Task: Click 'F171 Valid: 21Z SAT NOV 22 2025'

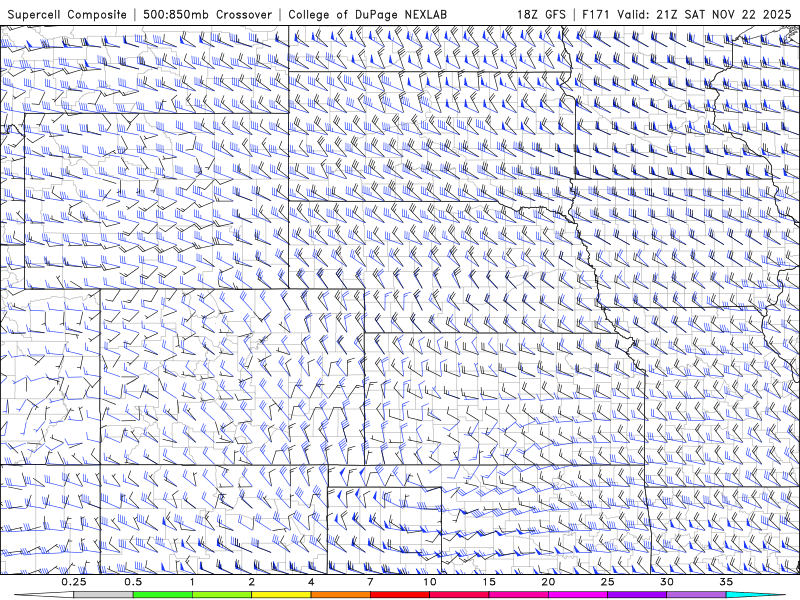Action: [687, 14]
